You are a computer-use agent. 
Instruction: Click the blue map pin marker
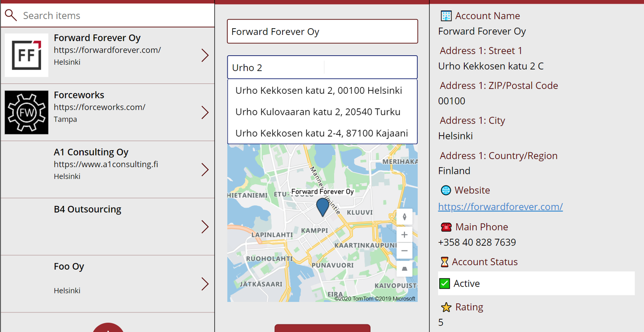[322, 207]
